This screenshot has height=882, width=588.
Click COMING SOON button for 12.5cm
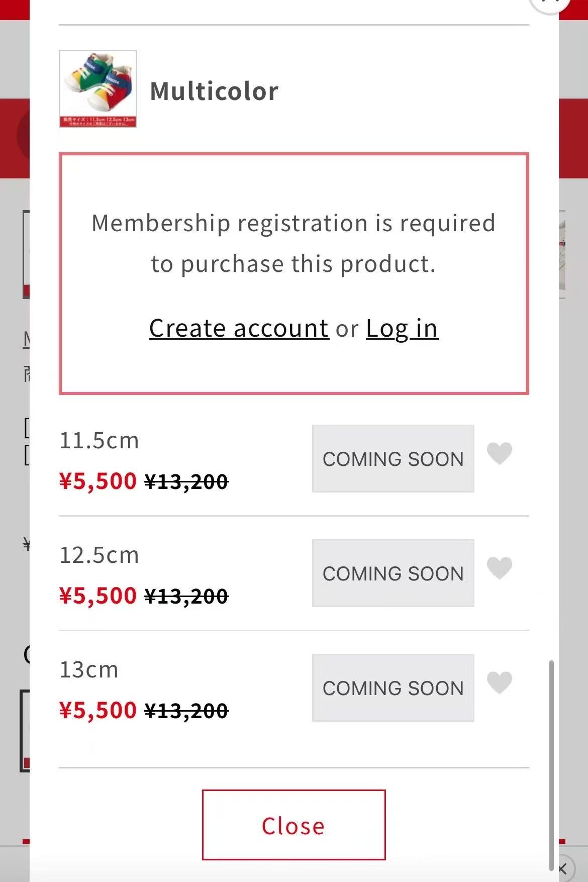[x=393, y=573]
